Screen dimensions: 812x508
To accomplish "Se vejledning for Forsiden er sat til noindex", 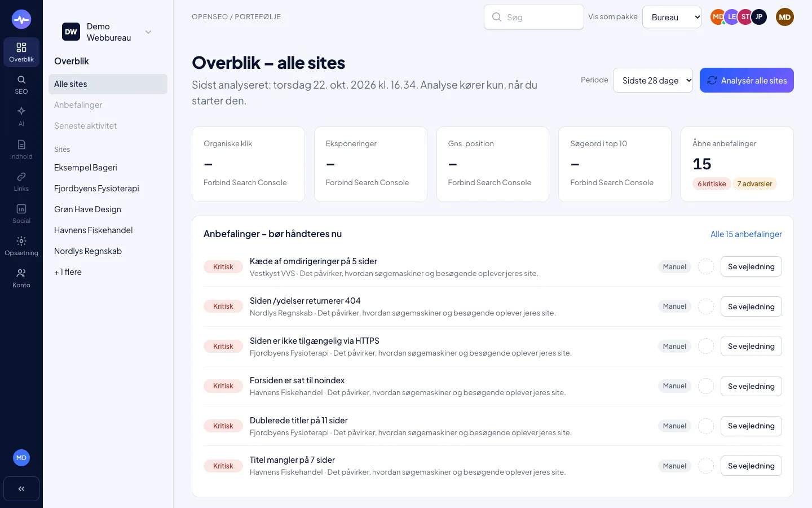I will [751, 386].
